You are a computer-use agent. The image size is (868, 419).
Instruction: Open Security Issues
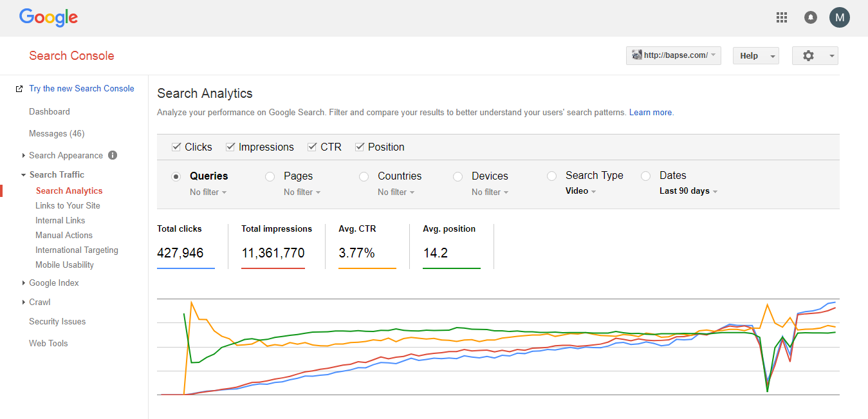pos(57,321)
